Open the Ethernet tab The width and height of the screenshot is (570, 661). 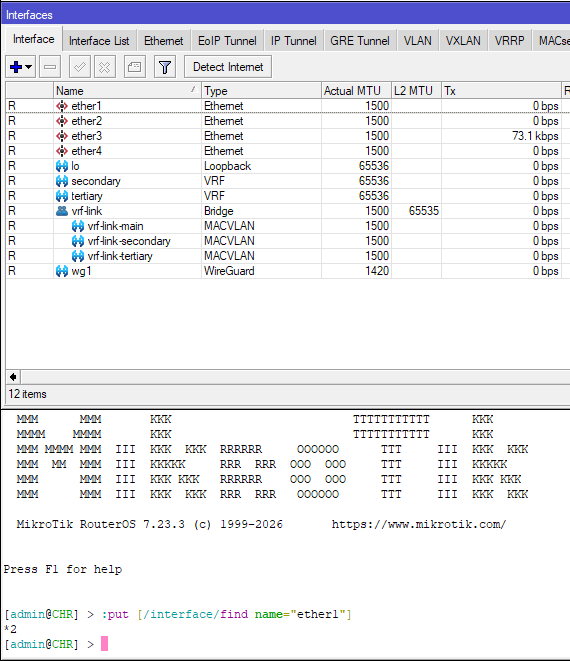pos(164,41)
